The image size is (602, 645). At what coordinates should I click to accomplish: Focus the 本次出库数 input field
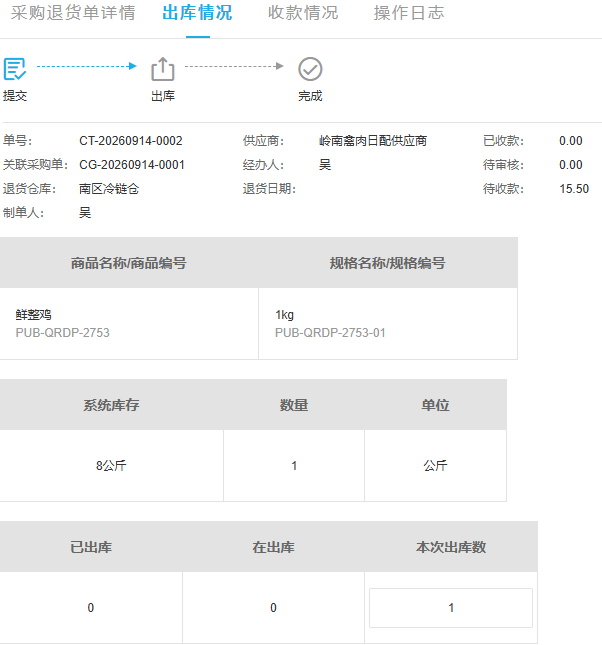click(451, 608)
